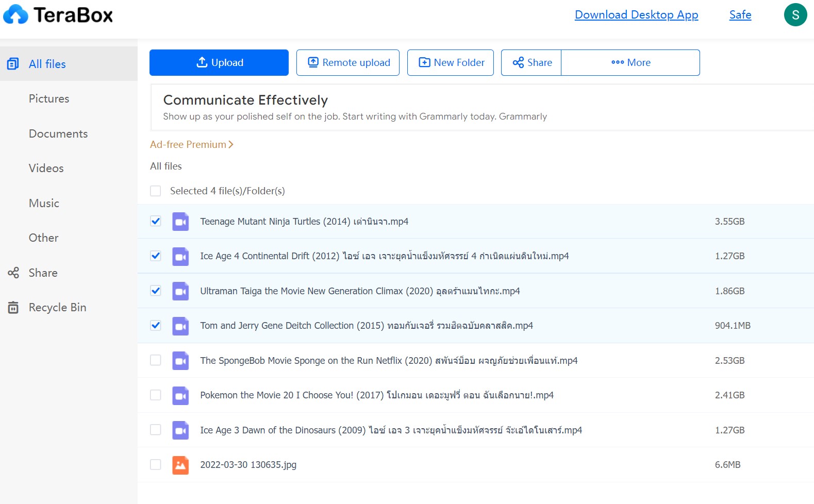Screen dimensions: 814x504
Task: Click the All files sidebar icon
Action: 13,64
